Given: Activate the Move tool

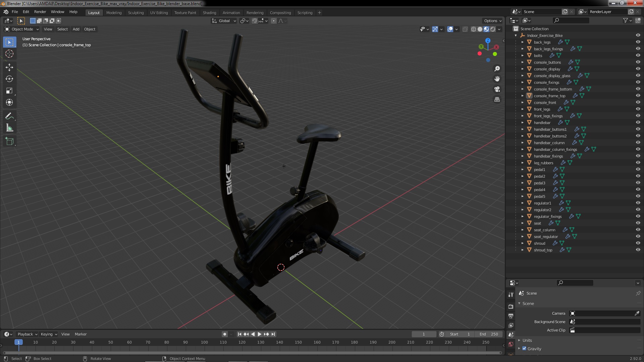Looking at the screenshot, I should tap(9, 67).
